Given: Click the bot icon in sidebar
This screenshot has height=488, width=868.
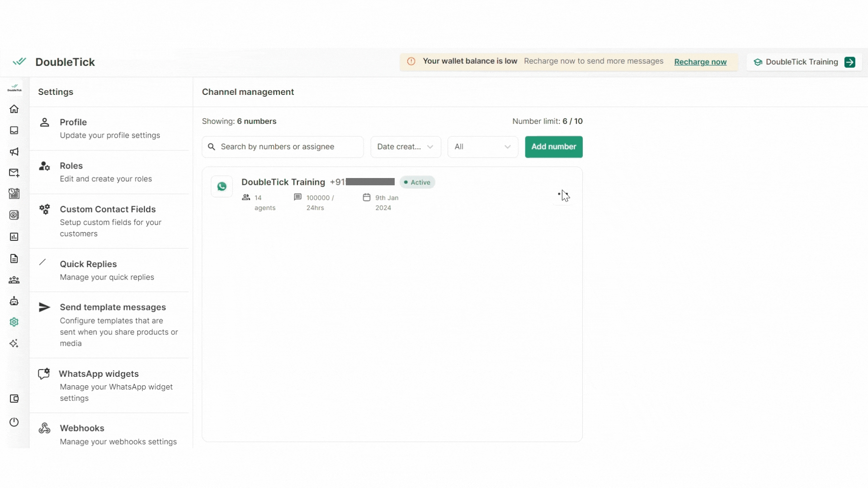Looking at the screenshot, I should [x=14, y=301].
